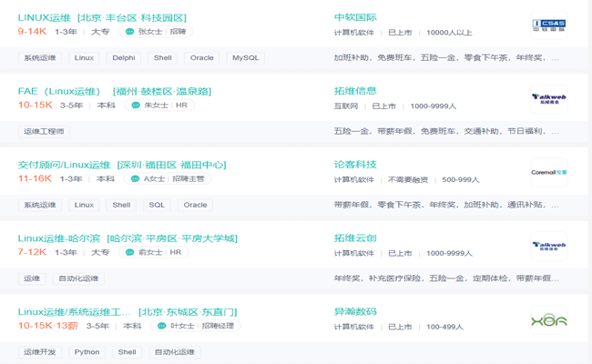Select the SQL skill tag
The image size is (592, 364).
[x=157, y=205]
